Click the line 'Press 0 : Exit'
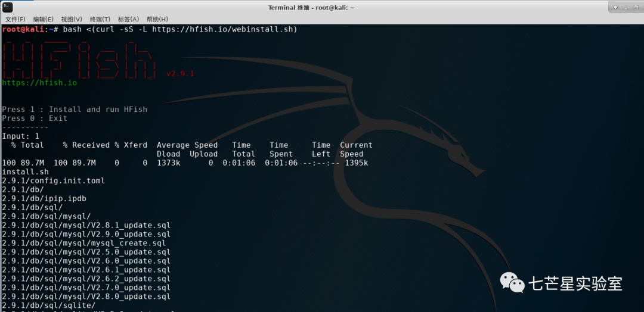644x312 pixels. pos(35,118)
